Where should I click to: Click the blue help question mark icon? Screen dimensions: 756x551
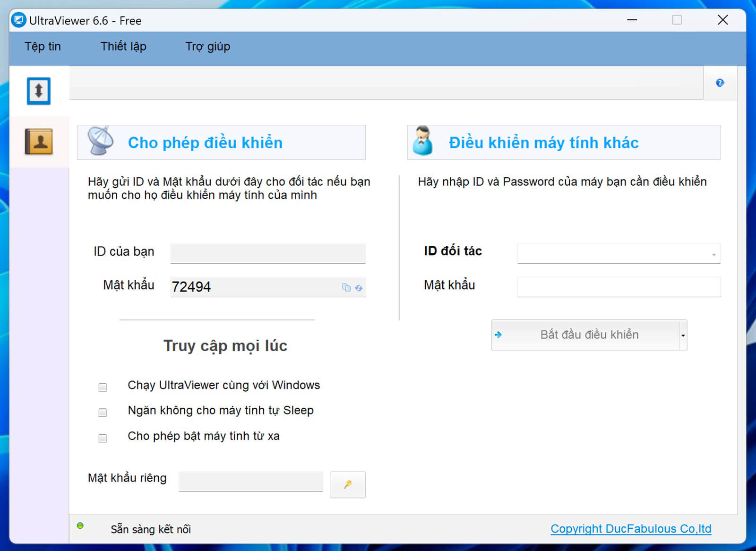click(720, 83)
